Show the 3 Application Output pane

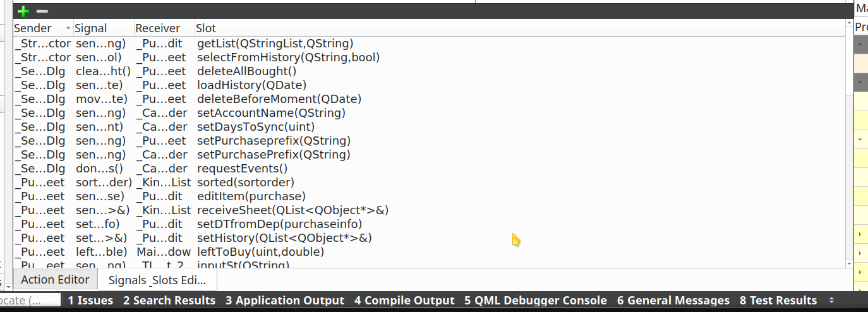[x=285, y=301]
